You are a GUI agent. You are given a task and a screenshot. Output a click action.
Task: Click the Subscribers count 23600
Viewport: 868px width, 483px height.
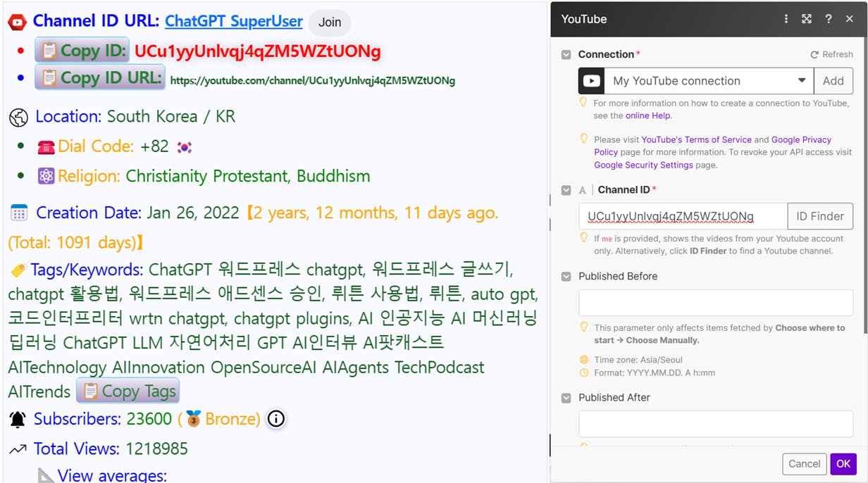coord(149,419)
